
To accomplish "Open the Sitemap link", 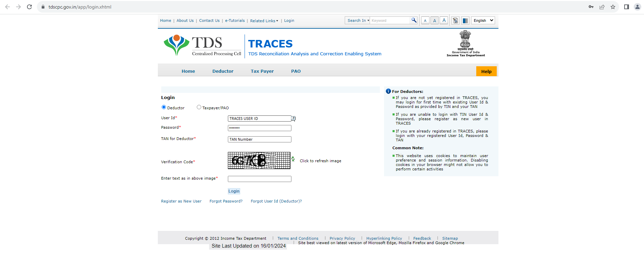I will [x=450, y=238].
